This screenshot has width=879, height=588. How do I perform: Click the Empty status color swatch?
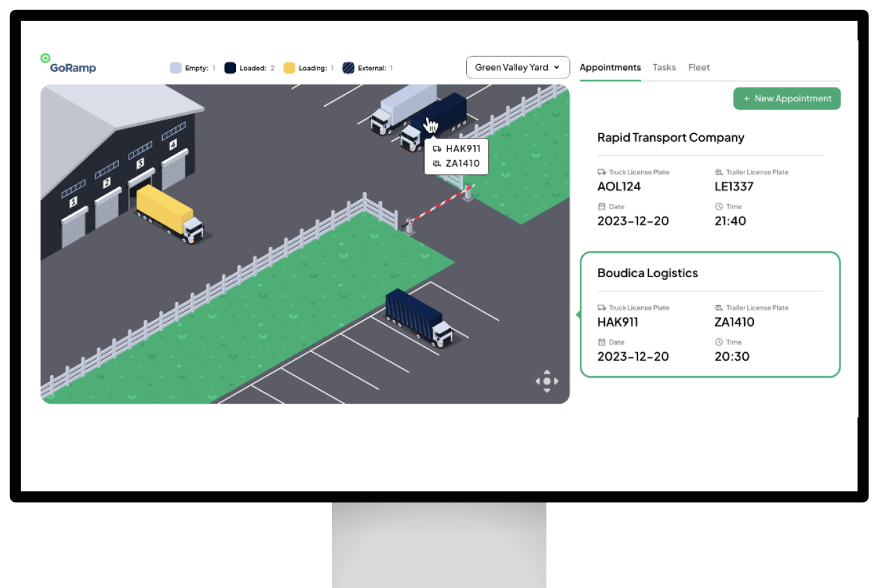tap(176, 68)
